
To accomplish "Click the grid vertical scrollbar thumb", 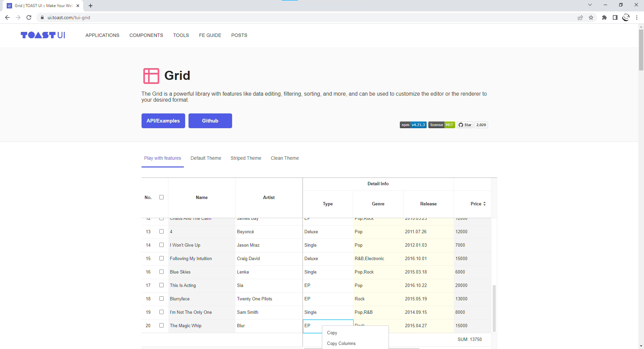I will (494, 308).
